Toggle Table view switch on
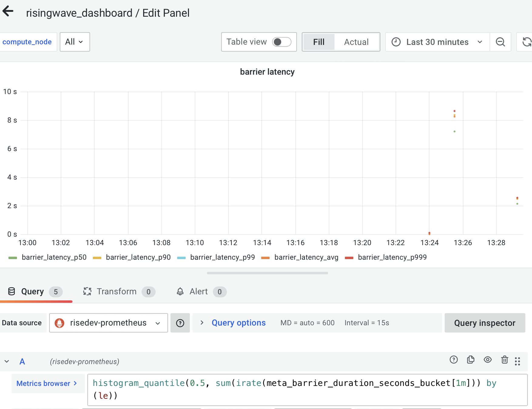 pos(281,42)
